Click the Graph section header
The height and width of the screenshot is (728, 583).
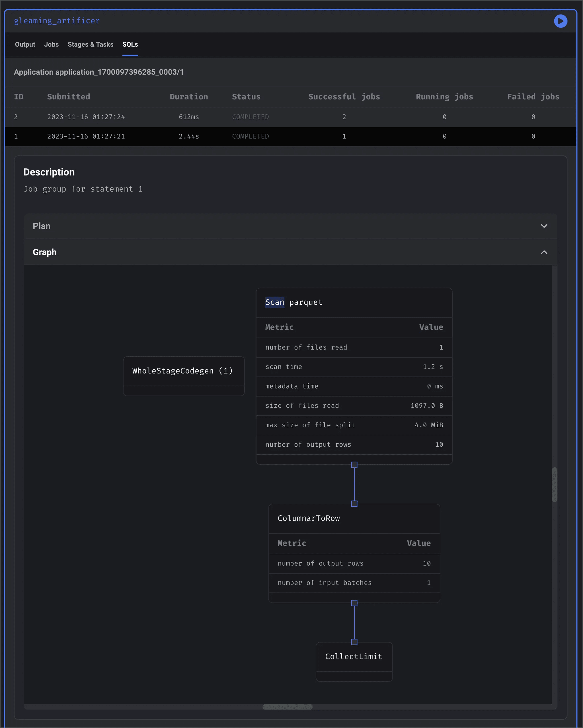coord(290,252)
